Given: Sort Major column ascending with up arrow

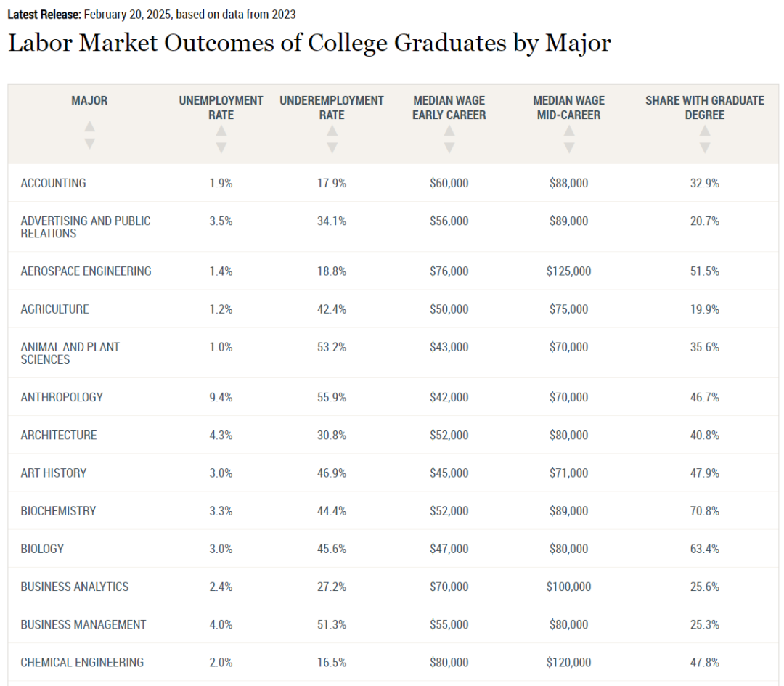Looking at the screenshot, I should (x=89, y=126).
